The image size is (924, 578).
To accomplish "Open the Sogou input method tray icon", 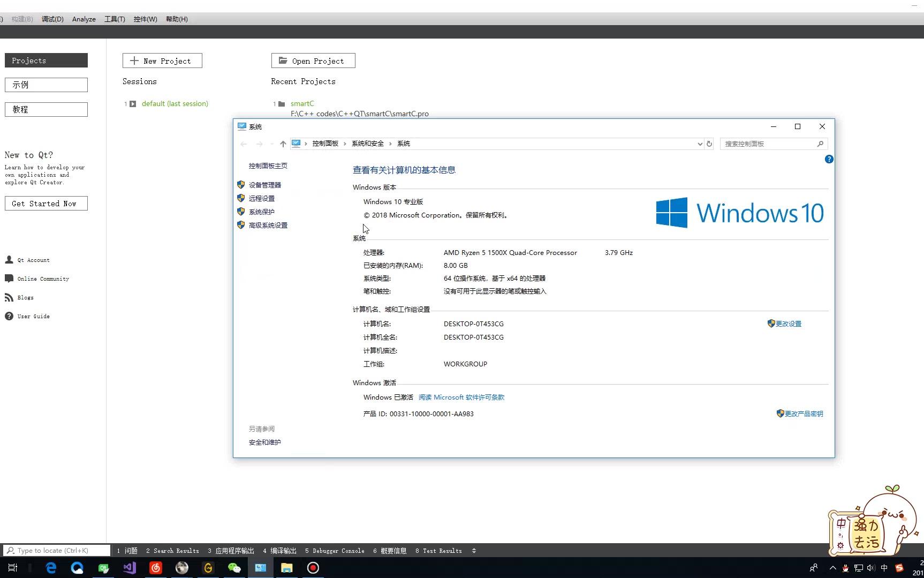I will [x=899, y=568].
